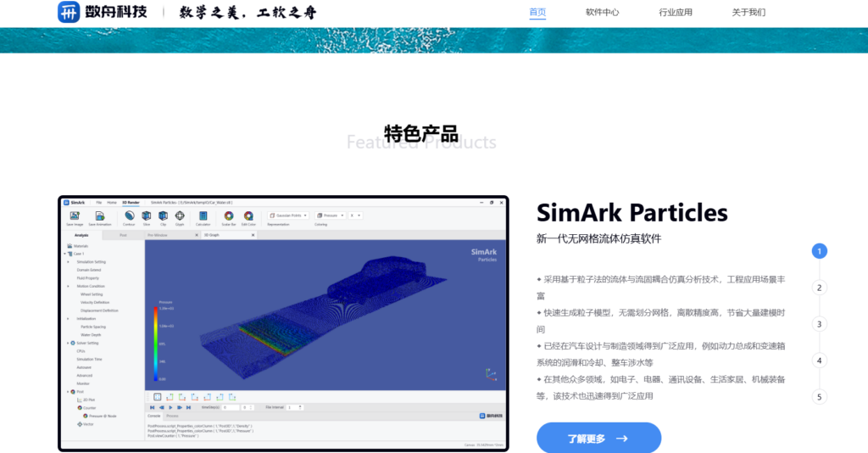
Task: Select product pagination dot 2
Action: point(819,288)
